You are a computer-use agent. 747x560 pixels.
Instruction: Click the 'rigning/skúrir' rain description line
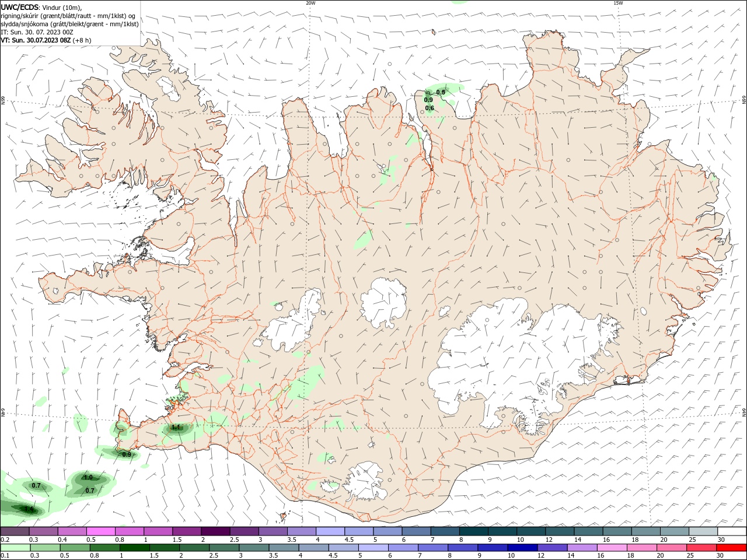68,16
